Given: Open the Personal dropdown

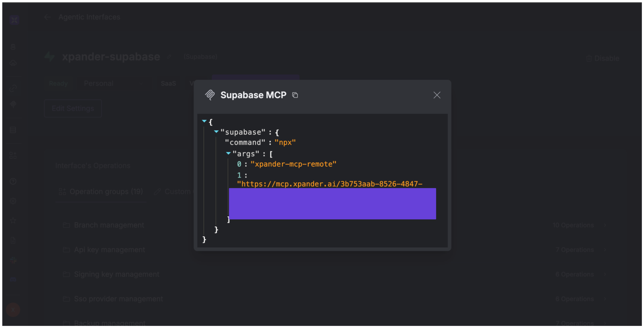Looking at the screenshot, I should tap(113, 84).
